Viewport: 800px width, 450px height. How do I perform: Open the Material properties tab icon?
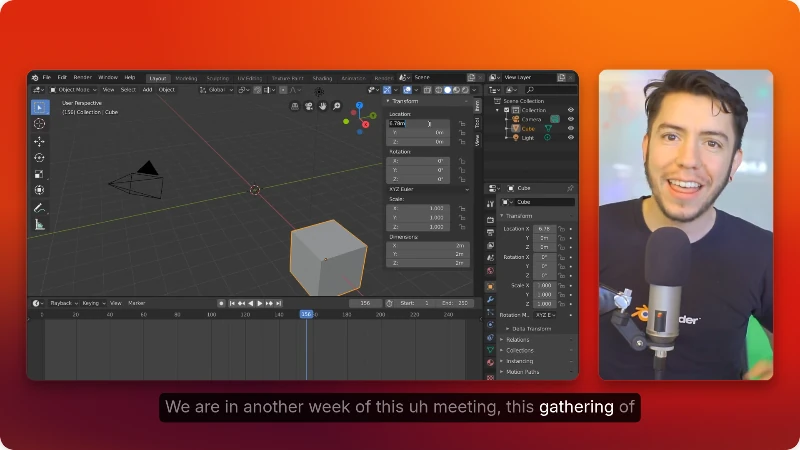(490, 363)
